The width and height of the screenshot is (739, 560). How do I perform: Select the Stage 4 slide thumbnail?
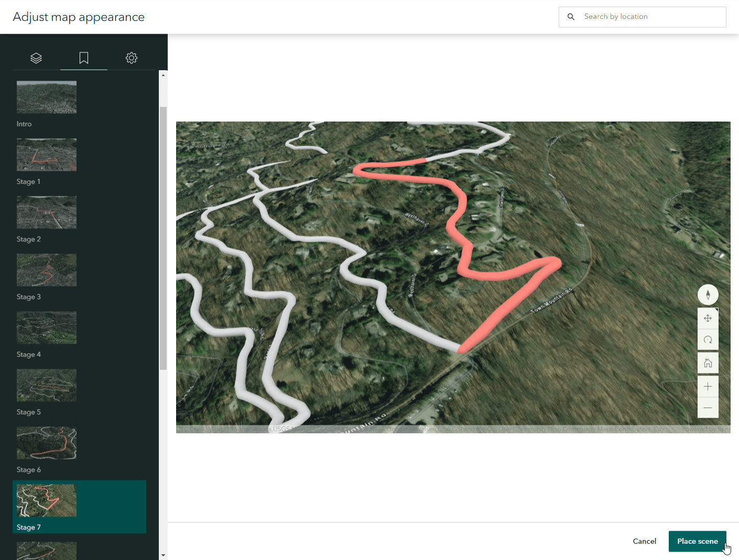[x=47, y=328]
